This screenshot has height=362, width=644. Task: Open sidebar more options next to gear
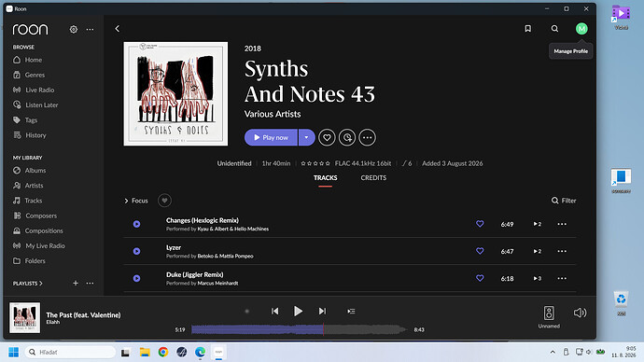click(x=90, y=29)
